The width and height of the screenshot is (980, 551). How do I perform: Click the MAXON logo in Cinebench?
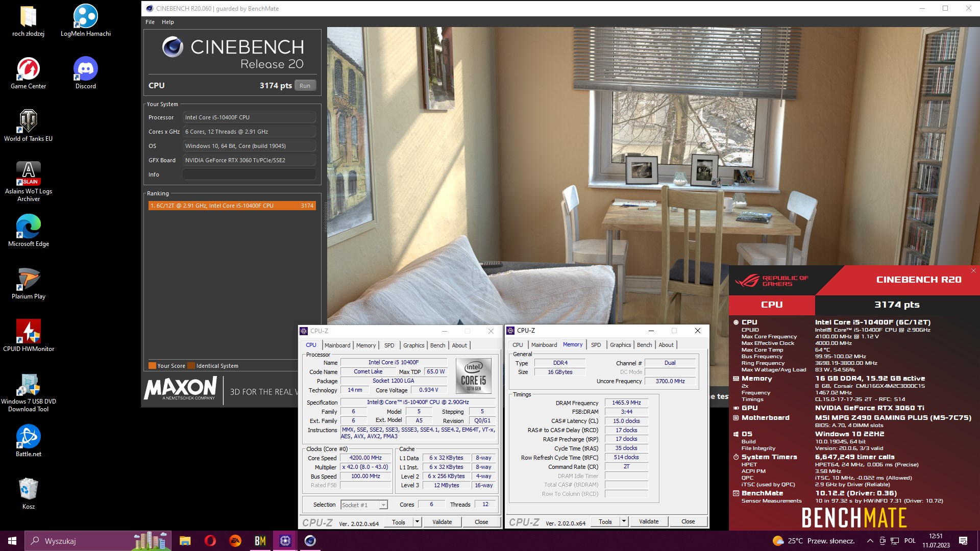[x=181, y=389]
